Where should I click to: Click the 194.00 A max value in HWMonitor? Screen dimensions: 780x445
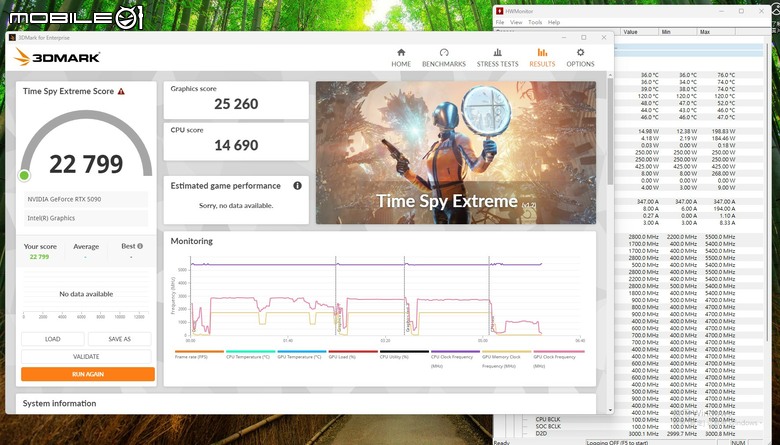click(724, 209)
